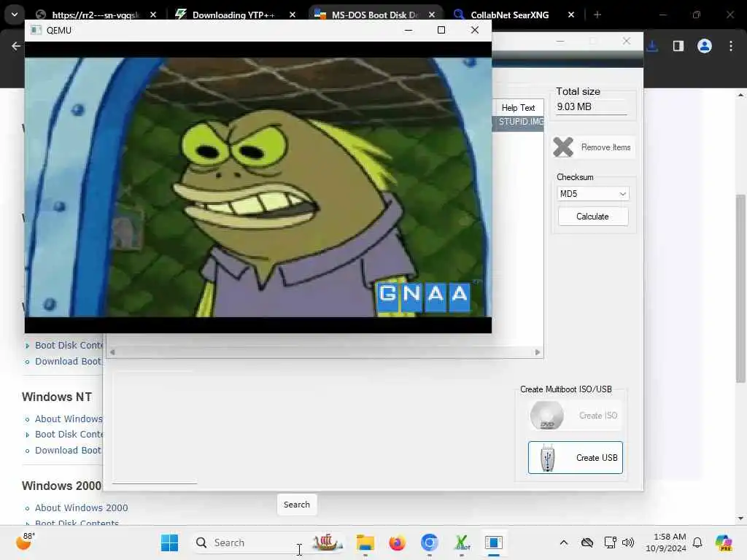Open the QEMU taskbar icon
Screen dimensions: 747x560
pos(494,542)
